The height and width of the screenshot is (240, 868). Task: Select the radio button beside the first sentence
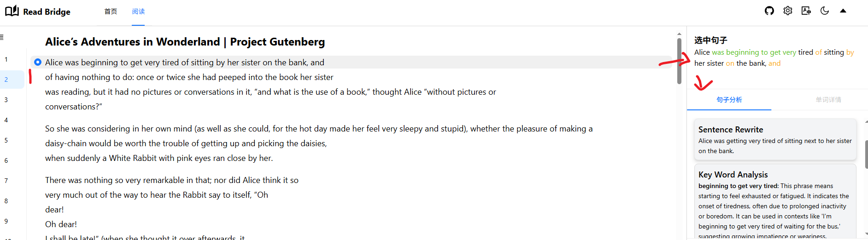click(x=38, y=62)
